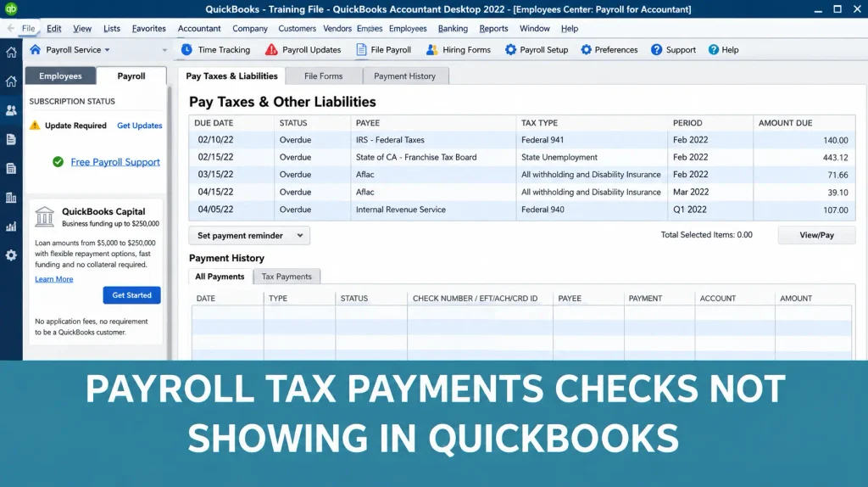Select the Payroll tab in left panel
868x487 pixels.
pyautogui.click(x=131, y=76)
